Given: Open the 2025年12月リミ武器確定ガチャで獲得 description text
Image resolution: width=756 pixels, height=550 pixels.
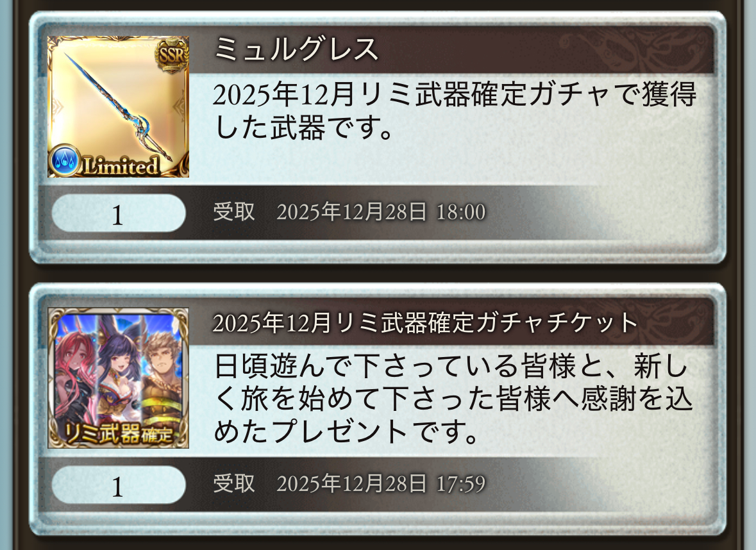Looking at the screenshot, I should (x=455, y=111).
